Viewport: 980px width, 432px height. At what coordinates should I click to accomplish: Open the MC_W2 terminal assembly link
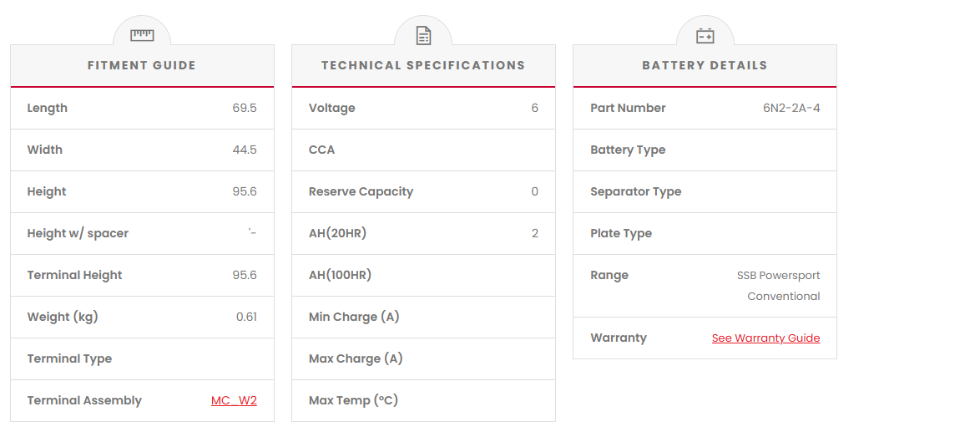tap(234, 400)
